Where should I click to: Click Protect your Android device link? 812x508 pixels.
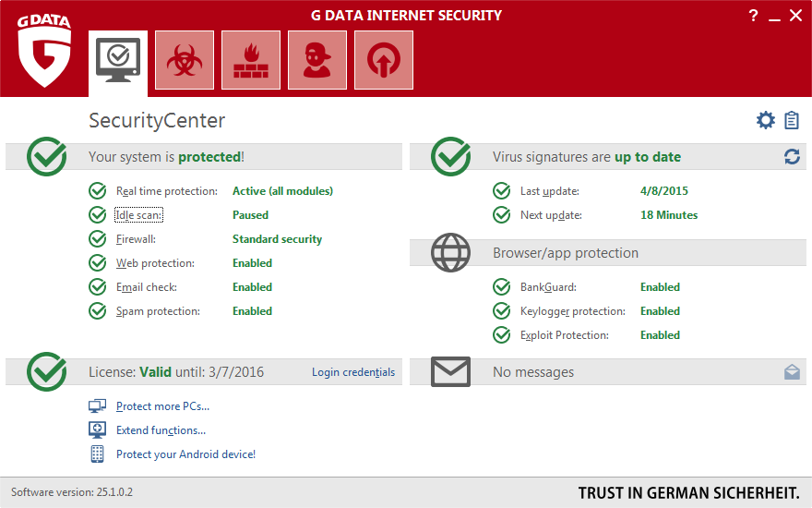pyautogui.click(x=185, y=454)
